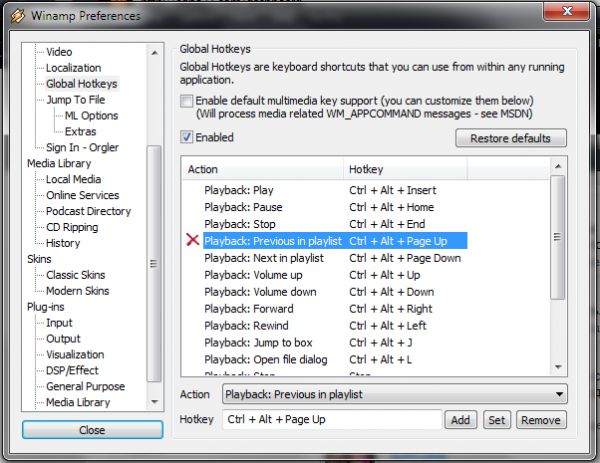Viewport: 600px width, 463px height.
Task: Select Localization in the preferences tree
Action: [73, 68]
